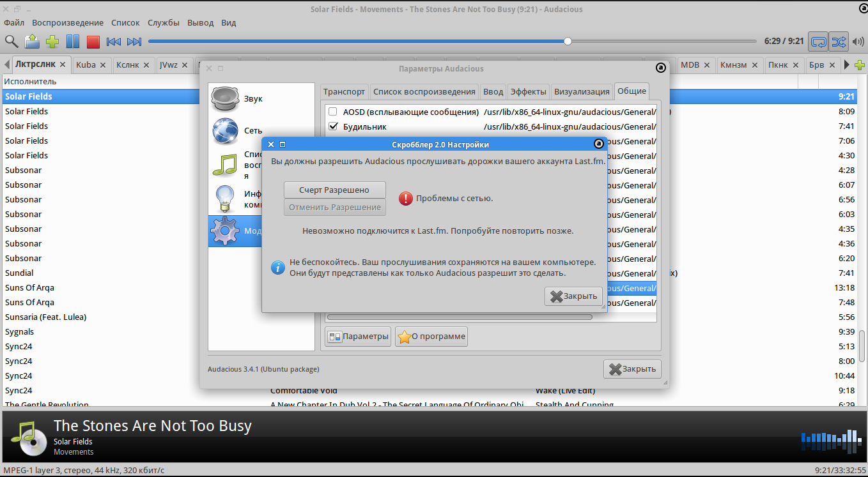Enable the AOSD plugin checkbox

333,112
